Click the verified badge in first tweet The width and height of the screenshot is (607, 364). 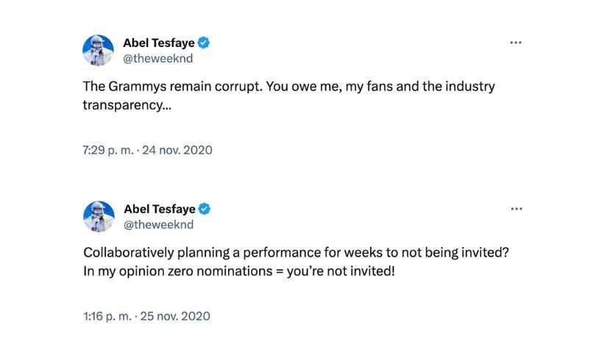pos(205,43)
